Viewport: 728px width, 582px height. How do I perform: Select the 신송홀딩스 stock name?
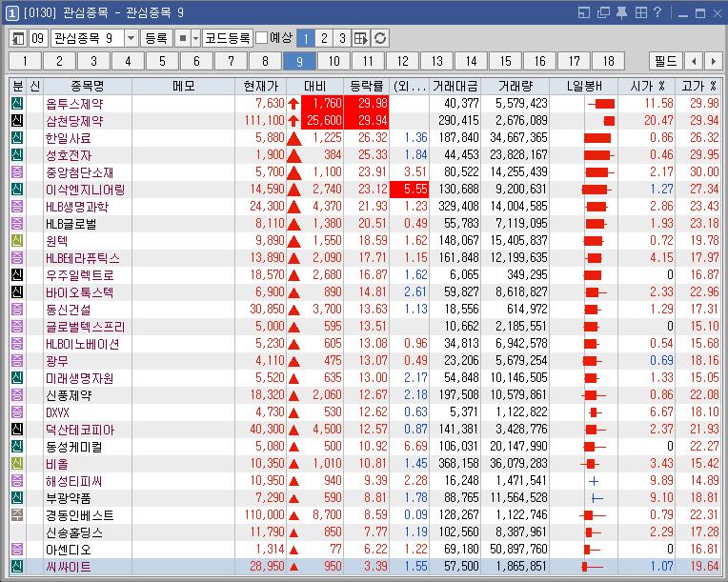pos(74,532)
